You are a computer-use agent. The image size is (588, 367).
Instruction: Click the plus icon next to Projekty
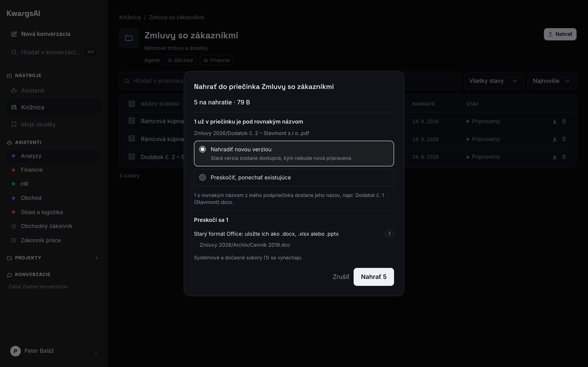point(96,258)
